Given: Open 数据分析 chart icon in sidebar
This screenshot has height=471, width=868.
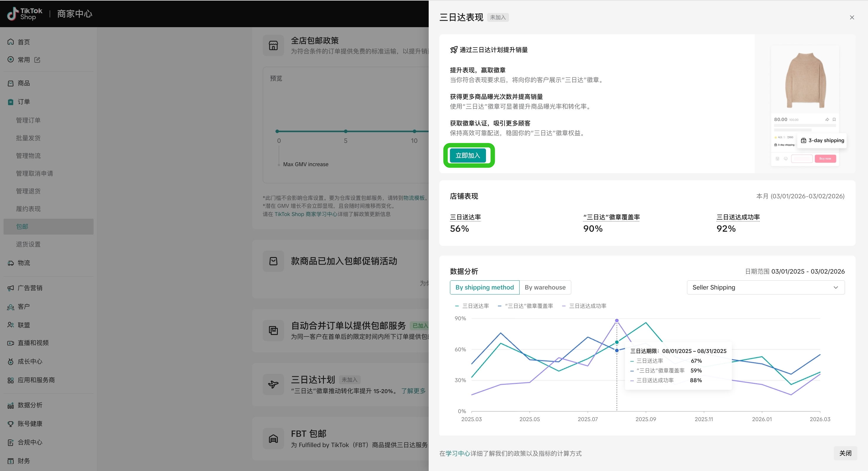Looking at the screenshot, I should click(x=10, y=405).
